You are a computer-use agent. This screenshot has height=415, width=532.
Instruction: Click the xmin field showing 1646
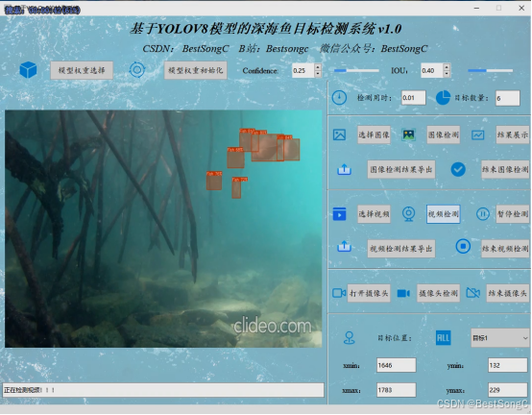(x=397, y=365)
